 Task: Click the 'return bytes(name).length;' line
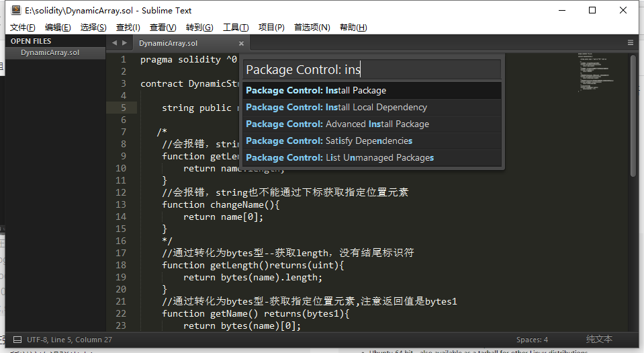tap(252, 278)
